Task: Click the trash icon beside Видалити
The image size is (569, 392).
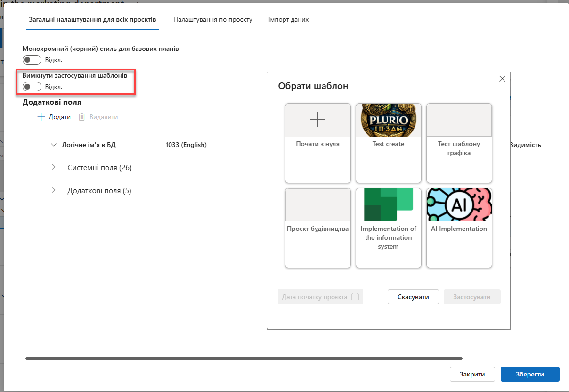Action: [81, 117]
